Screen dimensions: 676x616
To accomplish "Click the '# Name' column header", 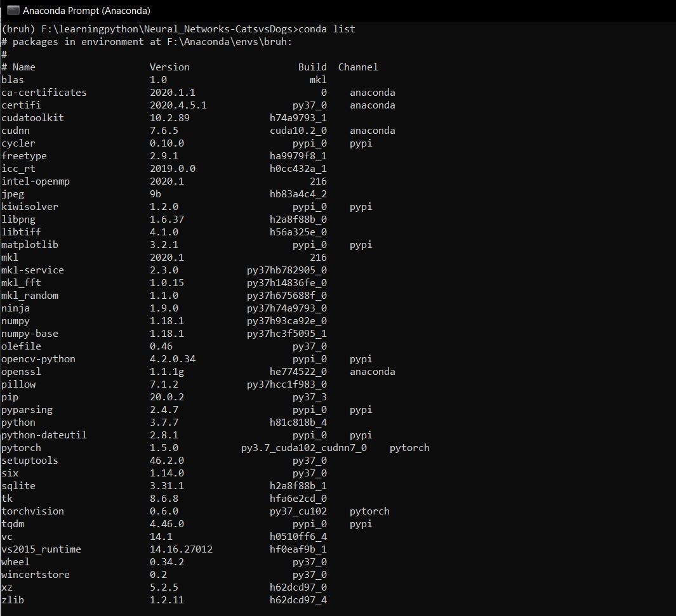I will pos(18,67).
